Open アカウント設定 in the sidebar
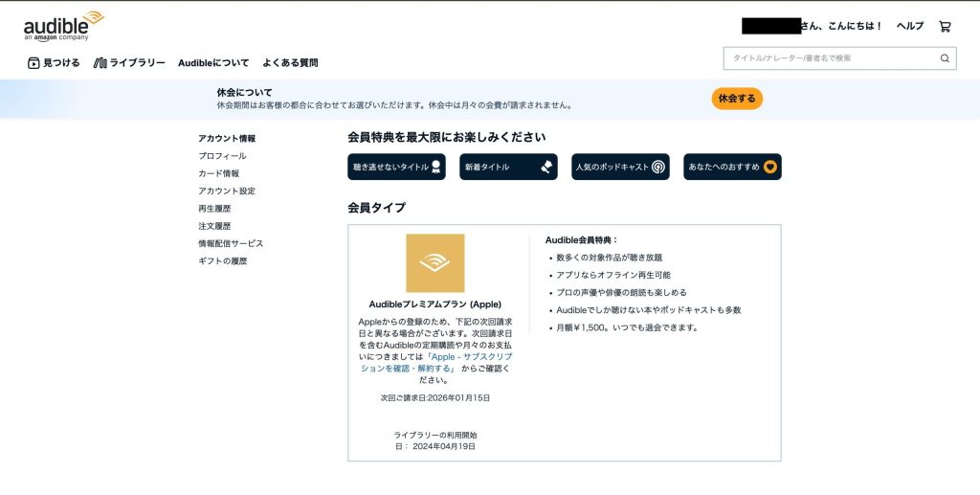980x495 pixels. point(227,191)
